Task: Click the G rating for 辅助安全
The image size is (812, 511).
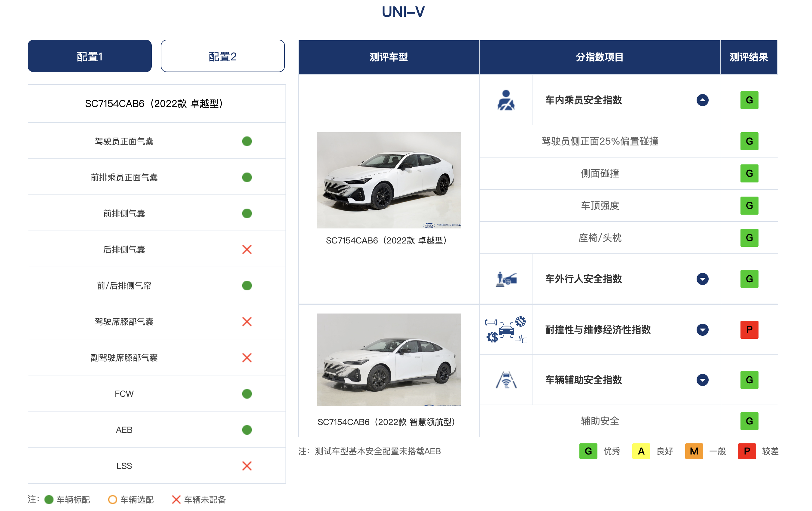Action: tap(749, 421)
